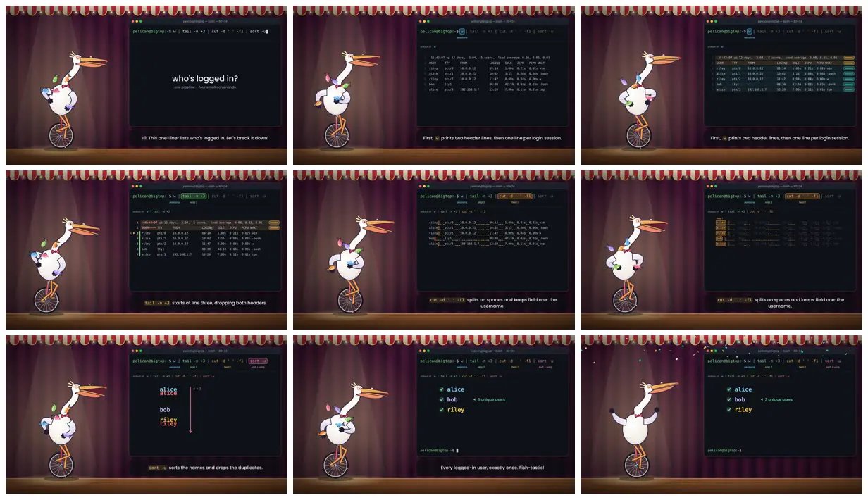Click the overlapping "riley" names in the sort -u frame

(x=168, y=423)
